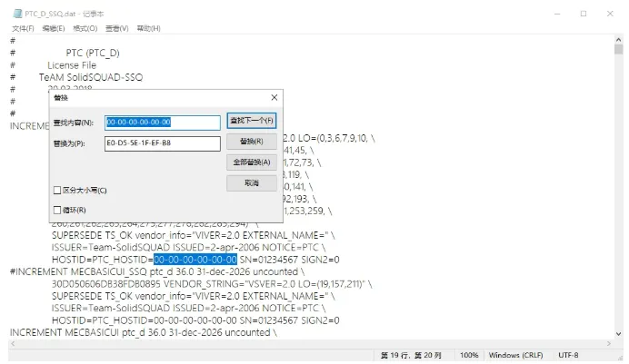Click horizontal scrollbar left arrow
Viewport: 629px width, 364px height.
[x=13, y=344]
